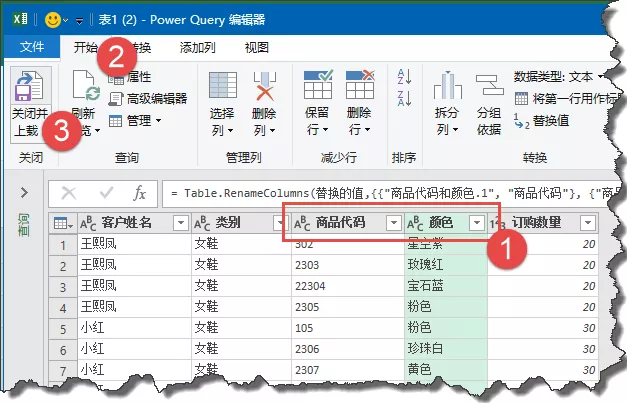627x403 pixels.
Task: Expand the 删除列 dropdown arrow
Action: tap(272, 131)
